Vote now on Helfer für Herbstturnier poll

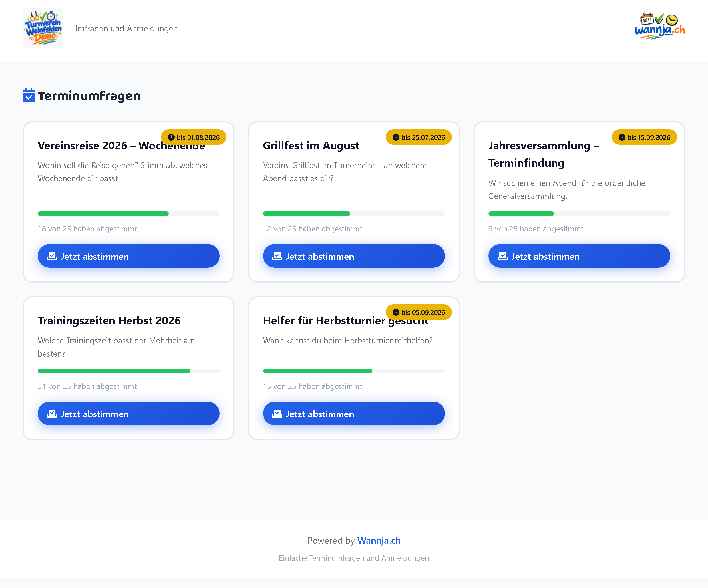click(354, 413)
